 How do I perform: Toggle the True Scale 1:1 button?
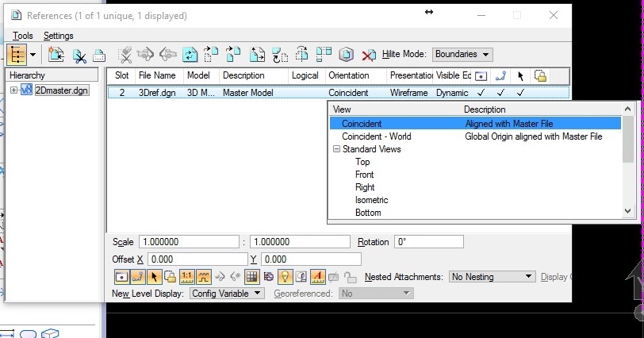[x=187, y=277]
